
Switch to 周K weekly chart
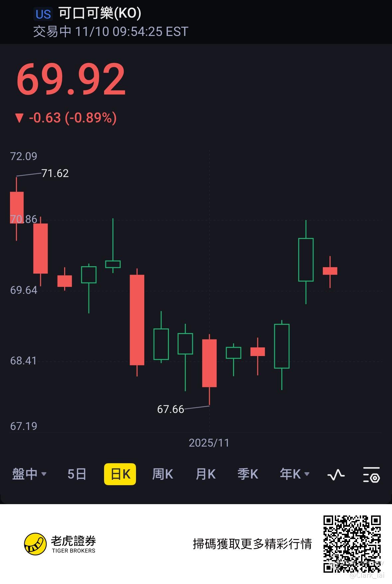point(163,474)
